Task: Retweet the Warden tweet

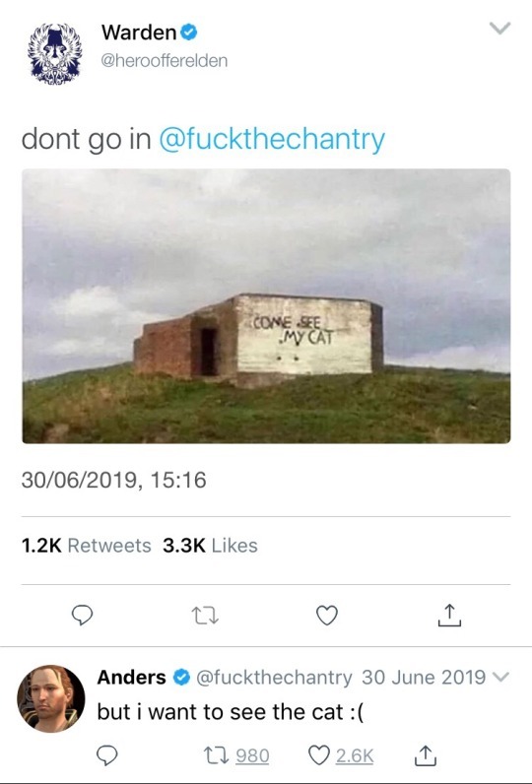Action: pos(205,616)
